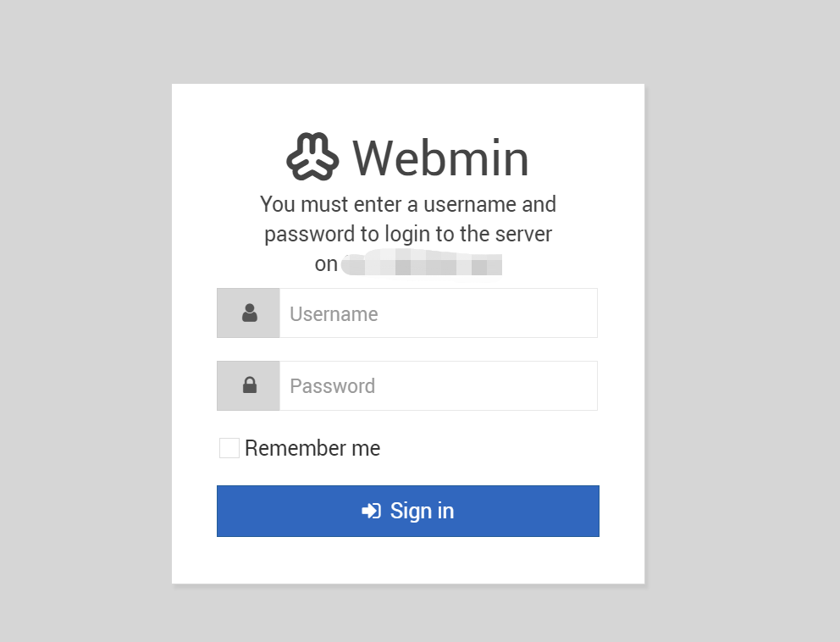Click the padlock icon beside Password
The height and width of the screenshot is (642, 840).
249,385
